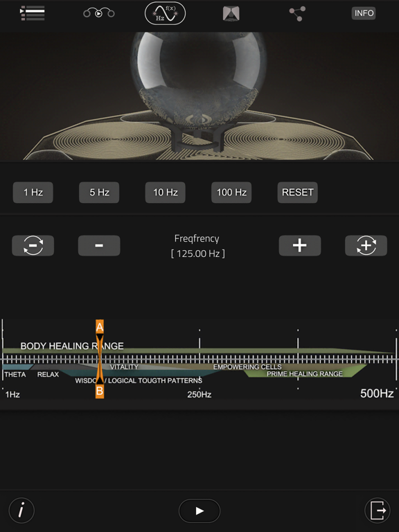
Task: Start playback with the play button
Action: (x=199, y=511)
